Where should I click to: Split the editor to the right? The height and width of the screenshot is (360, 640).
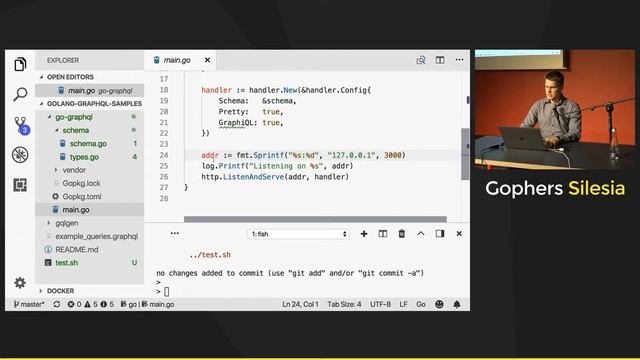440,60
